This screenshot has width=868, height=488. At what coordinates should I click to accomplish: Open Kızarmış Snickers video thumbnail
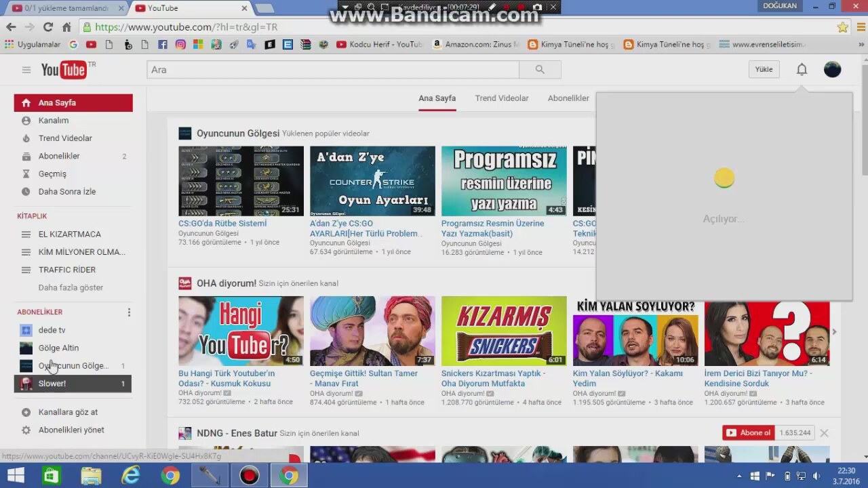point(504,331)
